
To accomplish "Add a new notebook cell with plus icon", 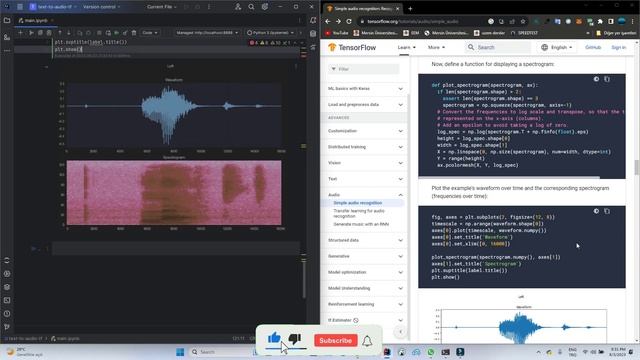I will click(x=20, y=33).
